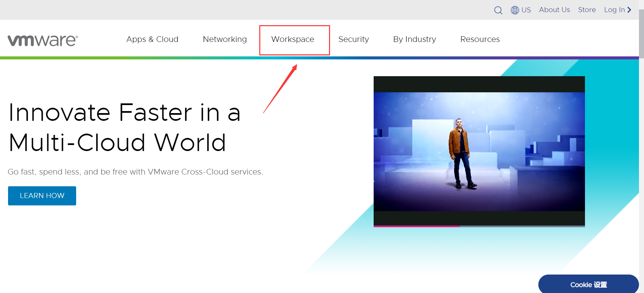Select the US region link

[x=526, y=10]
